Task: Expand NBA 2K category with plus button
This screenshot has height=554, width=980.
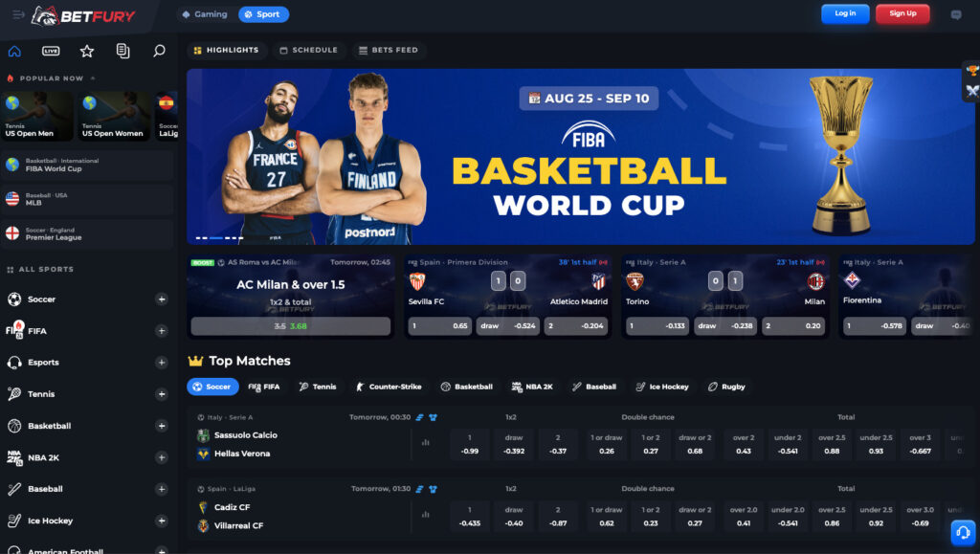Action: (x=161, y=457)
